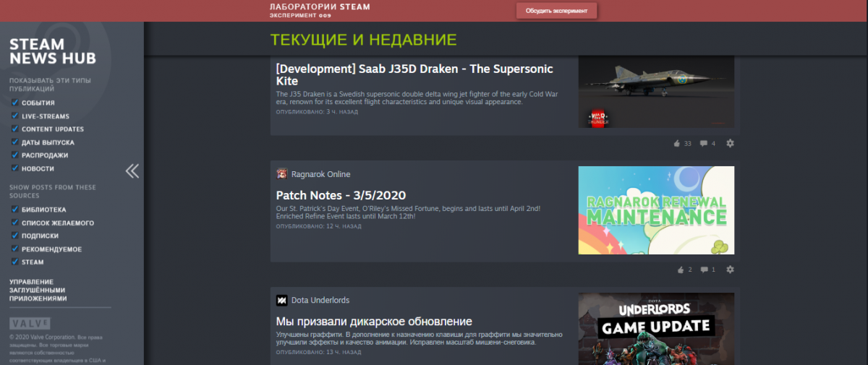The image size is (868, 365).
Task: Open Управление заглушёнными приложениями link
Action: [x=38, y=290]
